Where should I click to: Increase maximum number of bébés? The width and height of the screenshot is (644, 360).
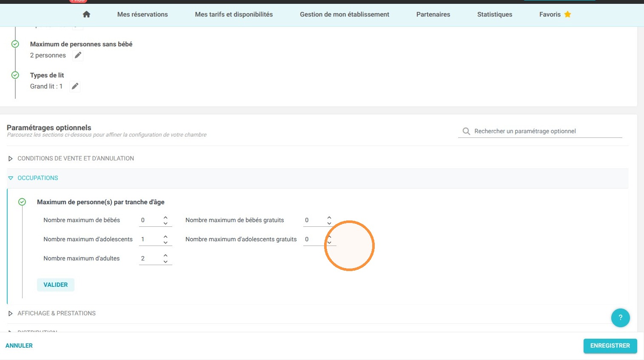click(165, 217)
